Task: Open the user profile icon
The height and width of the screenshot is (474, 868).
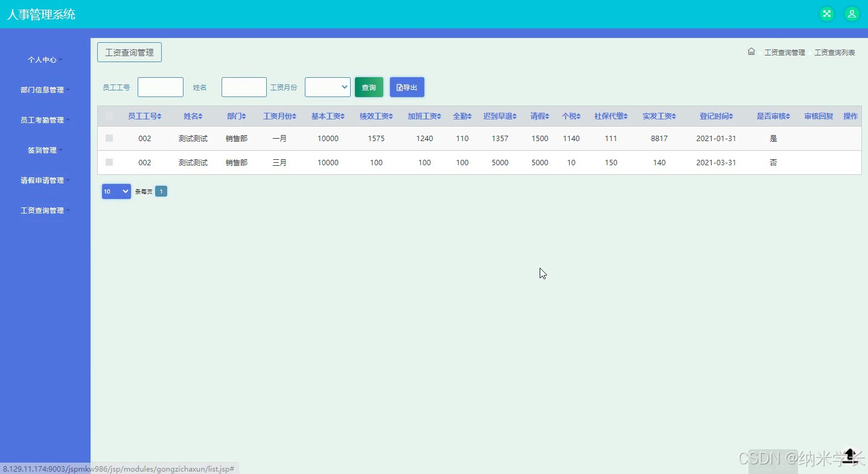Action: click(x=852, y=14)
